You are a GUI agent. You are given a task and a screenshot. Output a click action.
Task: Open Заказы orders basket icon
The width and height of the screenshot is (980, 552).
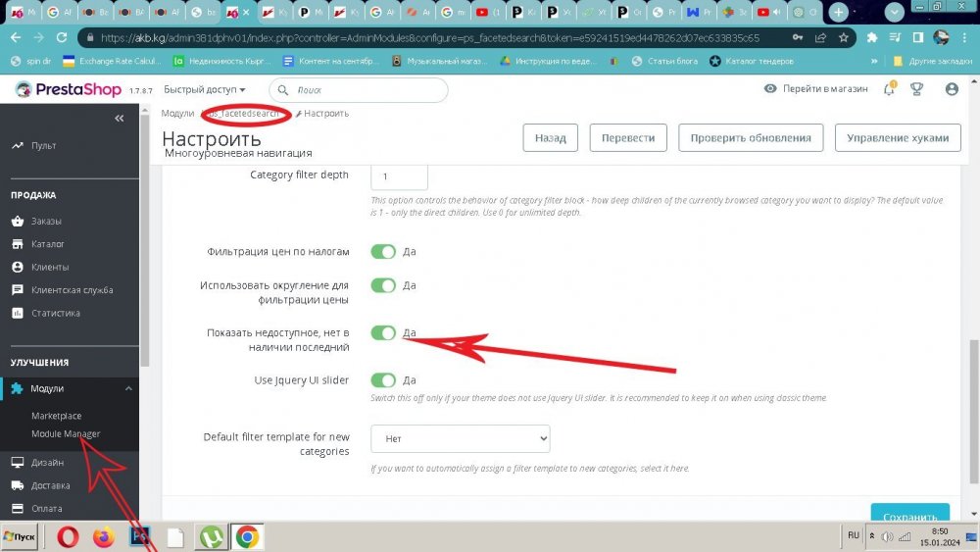(x=18, y=221)
